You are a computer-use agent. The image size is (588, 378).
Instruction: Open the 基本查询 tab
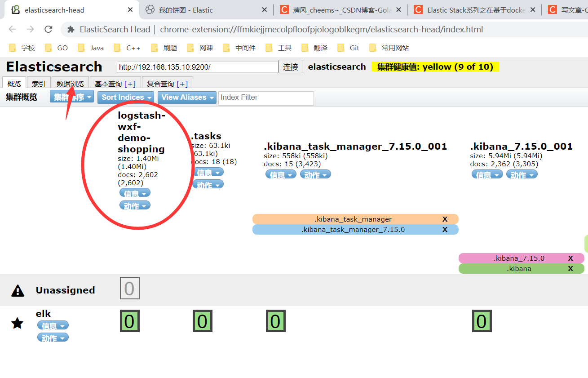pyautogui.click(x=115, y=84)
